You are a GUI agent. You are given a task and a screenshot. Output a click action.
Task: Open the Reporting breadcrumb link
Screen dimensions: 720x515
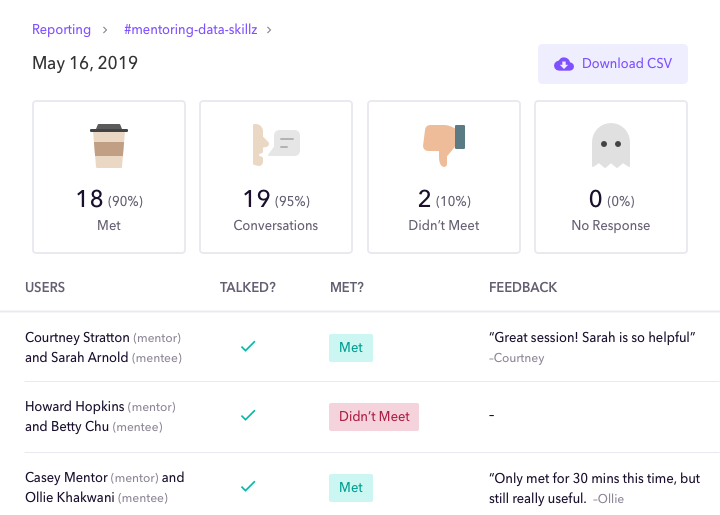(61, 29)
